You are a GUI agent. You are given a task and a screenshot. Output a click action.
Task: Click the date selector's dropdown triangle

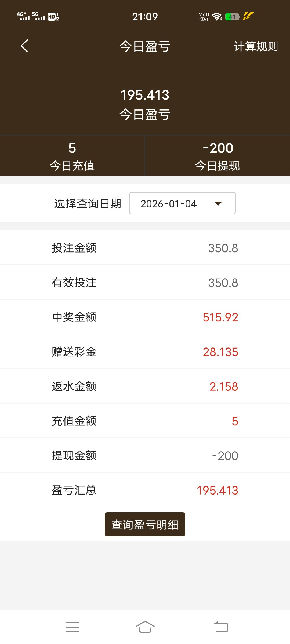[x=218, y=203]
